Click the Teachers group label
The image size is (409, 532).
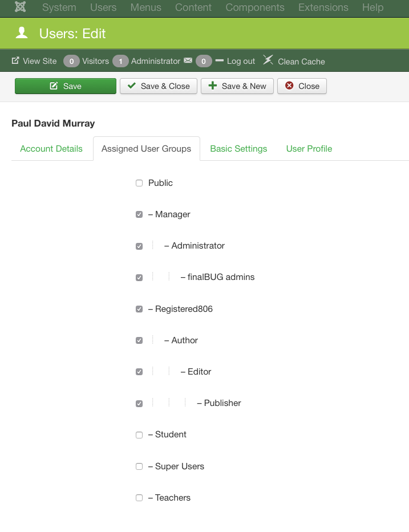coord(172,498)
